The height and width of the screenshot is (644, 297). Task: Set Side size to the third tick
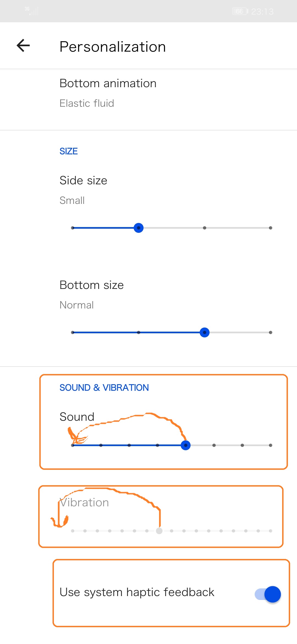[205, 228]
